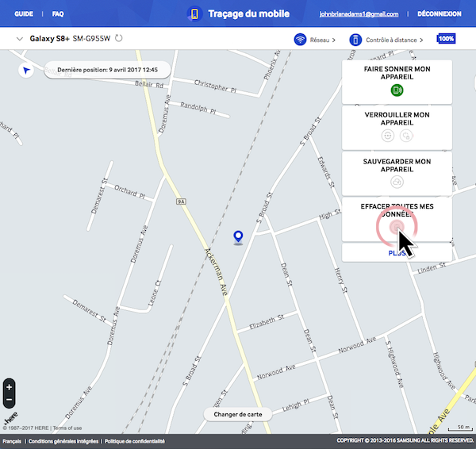Click the 100% battery indicator

pyautogui.click(x=446, y=39)
